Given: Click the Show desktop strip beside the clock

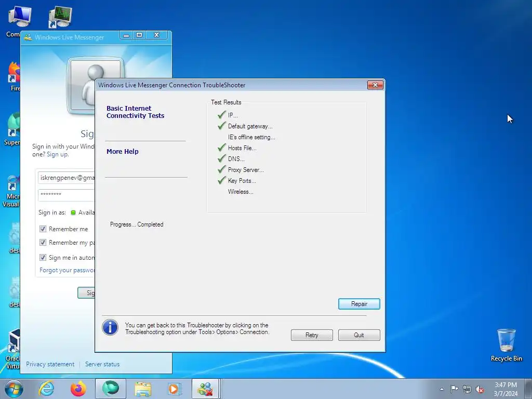Looking at the screenshot, I should coord(528,389).
